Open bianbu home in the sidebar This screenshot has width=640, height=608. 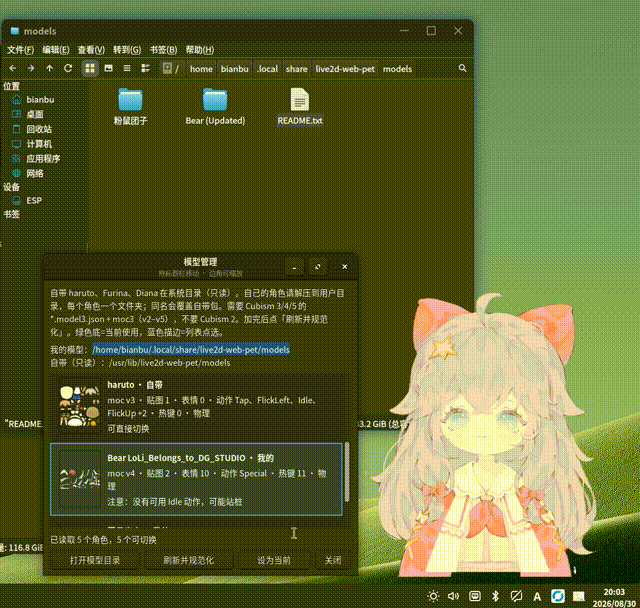tap(40, 100)
